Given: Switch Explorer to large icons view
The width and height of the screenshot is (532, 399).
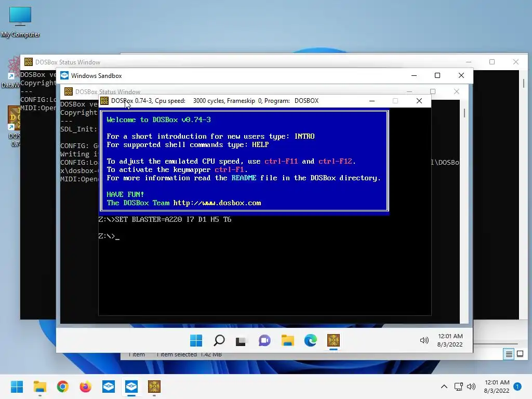Looking at the screenshot, I should [520, 354].
